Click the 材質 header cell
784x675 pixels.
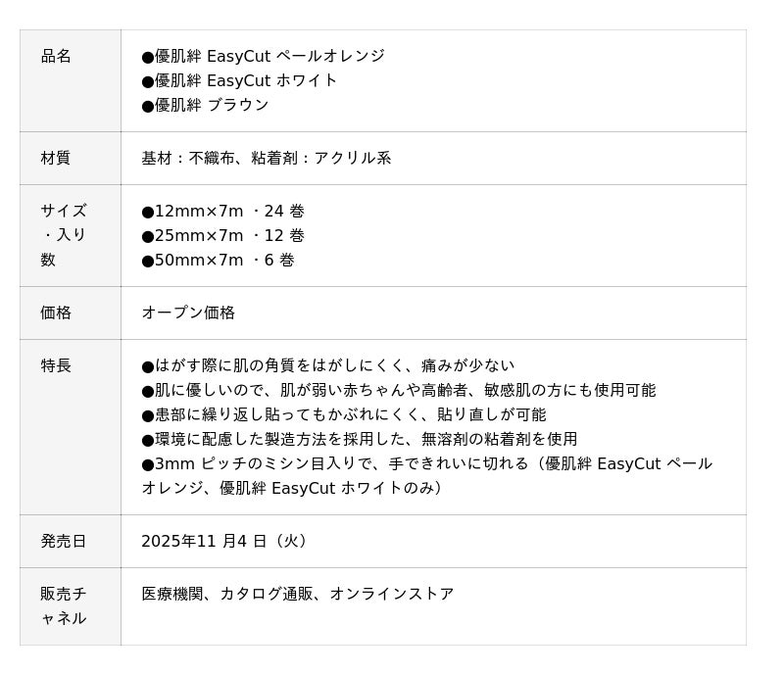(70, 159)
